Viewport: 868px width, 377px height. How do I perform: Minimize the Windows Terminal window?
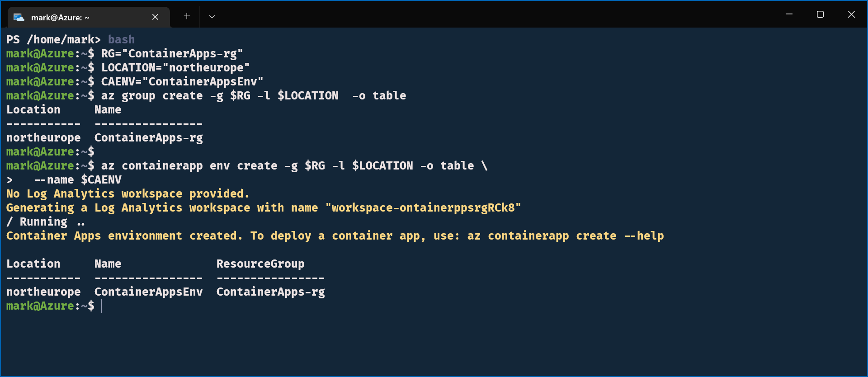coord(789,14)
